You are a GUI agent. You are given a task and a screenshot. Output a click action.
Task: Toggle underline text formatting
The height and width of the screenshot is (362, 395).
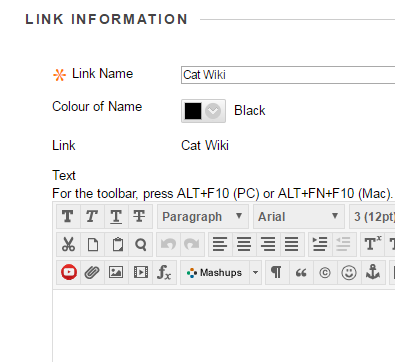tap(116, 217)
